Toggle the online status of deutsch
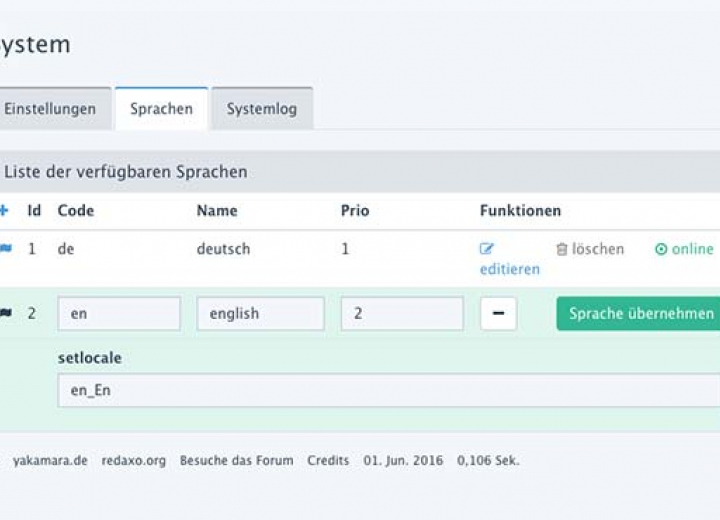 pyautogui.click(x=684, y=249)
